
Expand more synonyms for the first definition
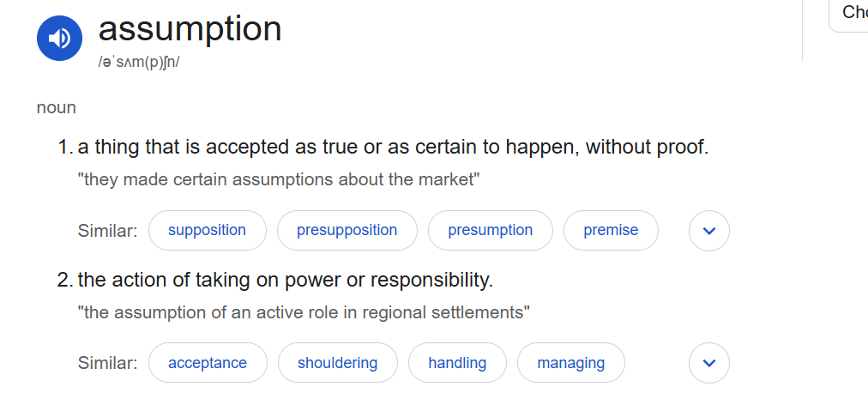click(709, 231)
